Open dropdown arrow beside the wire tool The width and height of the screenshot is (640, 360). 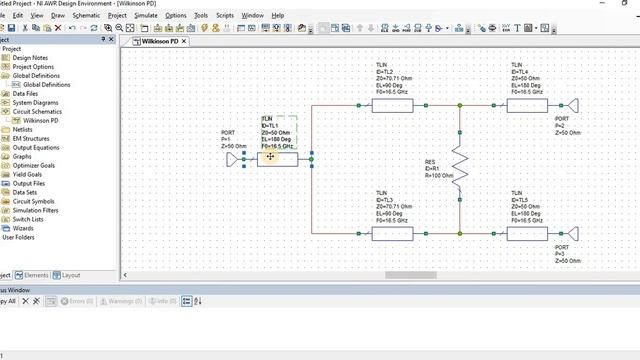447,28
